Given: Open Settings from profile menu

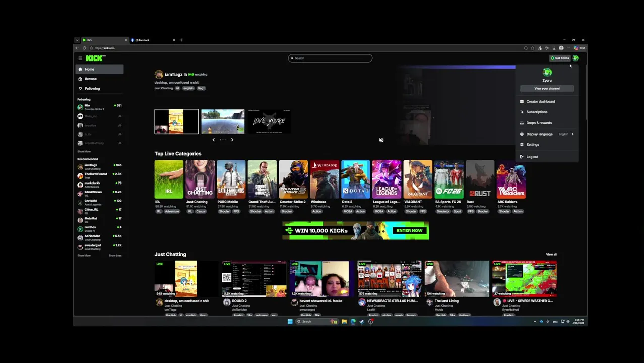Looking at the screenshot, I should (547, 145).
